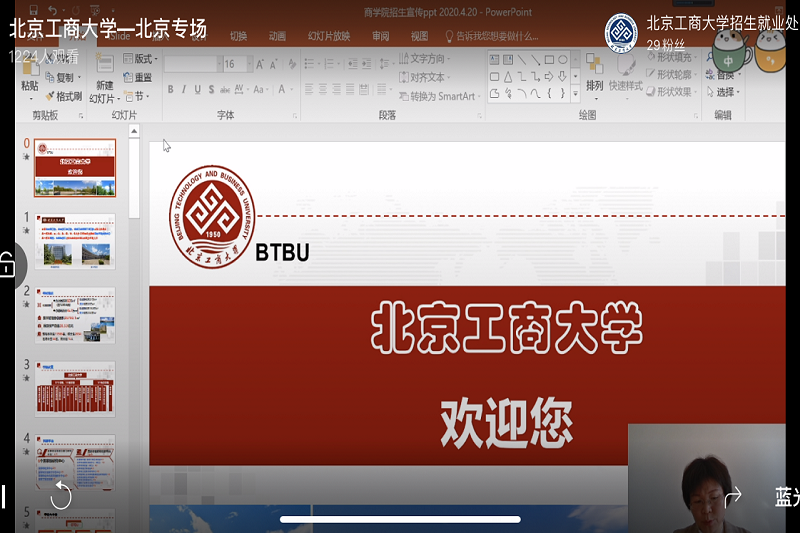Screen dimensions: 800x533
Task: Toggle Underline formatting button
Action: point(199,90)
